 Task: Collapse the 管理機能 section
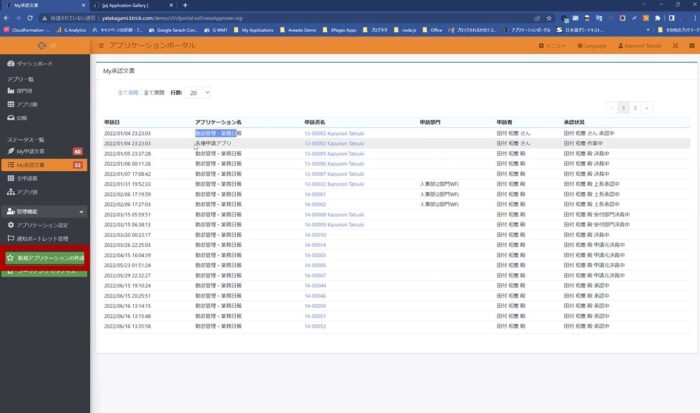coord(45,212)
